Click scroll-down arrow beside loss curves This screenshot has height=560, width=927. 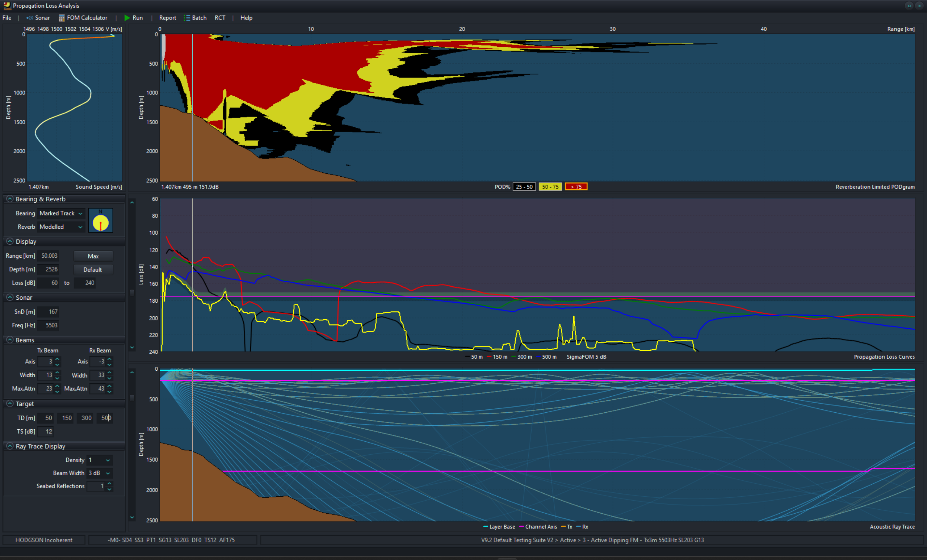click(132, 348)
